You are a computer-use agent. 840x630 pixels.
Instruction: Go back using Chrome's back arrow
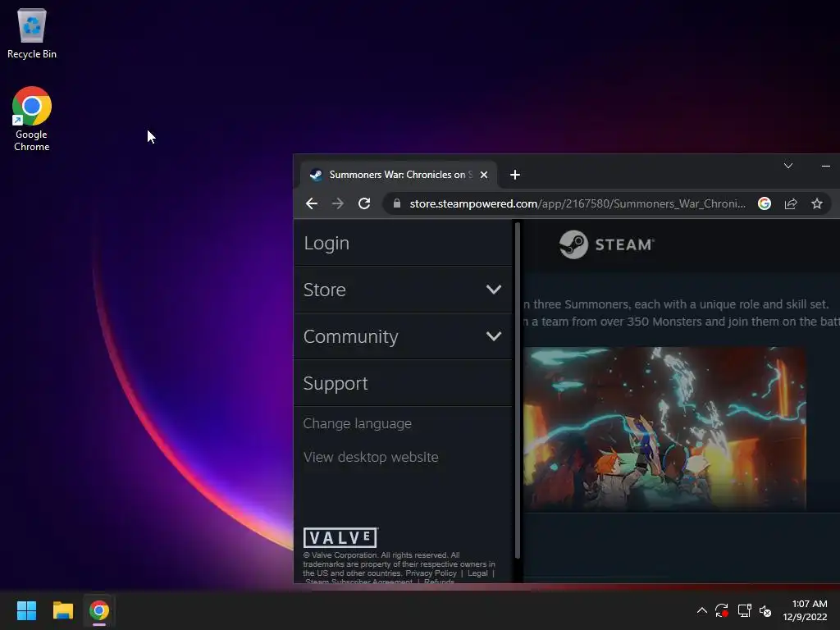(x=311, y=203)
